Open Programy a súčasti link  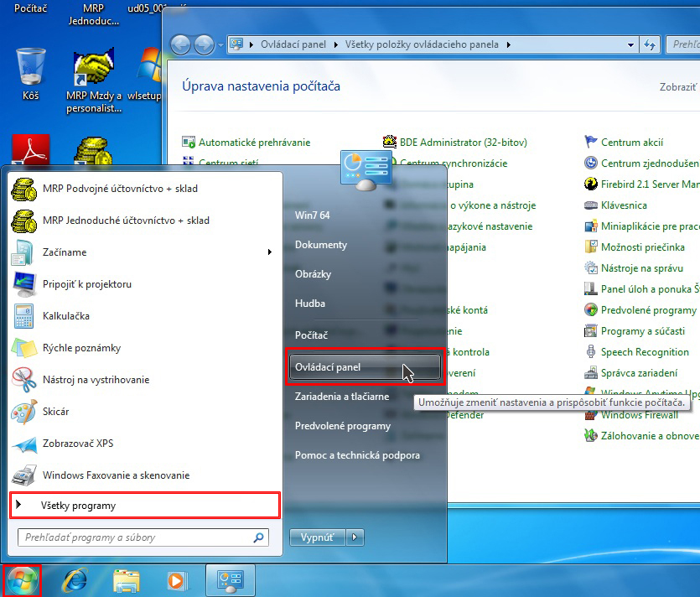coord(643,331)
